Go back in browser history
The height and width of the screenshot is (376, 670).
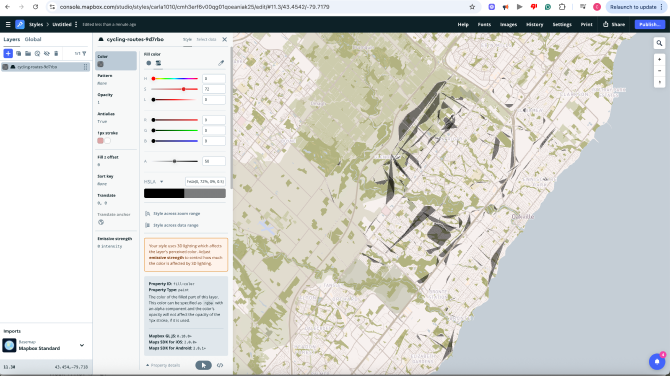7,7
